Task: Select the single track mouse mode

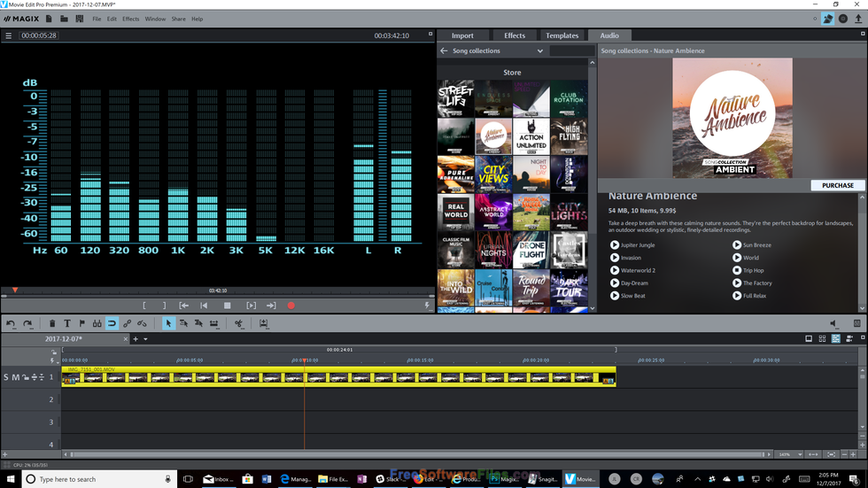Action: (x=183, y=323)
